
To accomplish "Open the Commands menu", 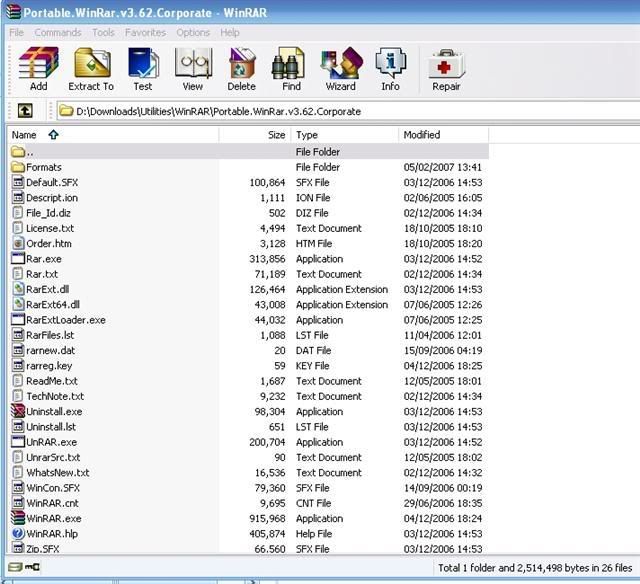I will 58,32.
